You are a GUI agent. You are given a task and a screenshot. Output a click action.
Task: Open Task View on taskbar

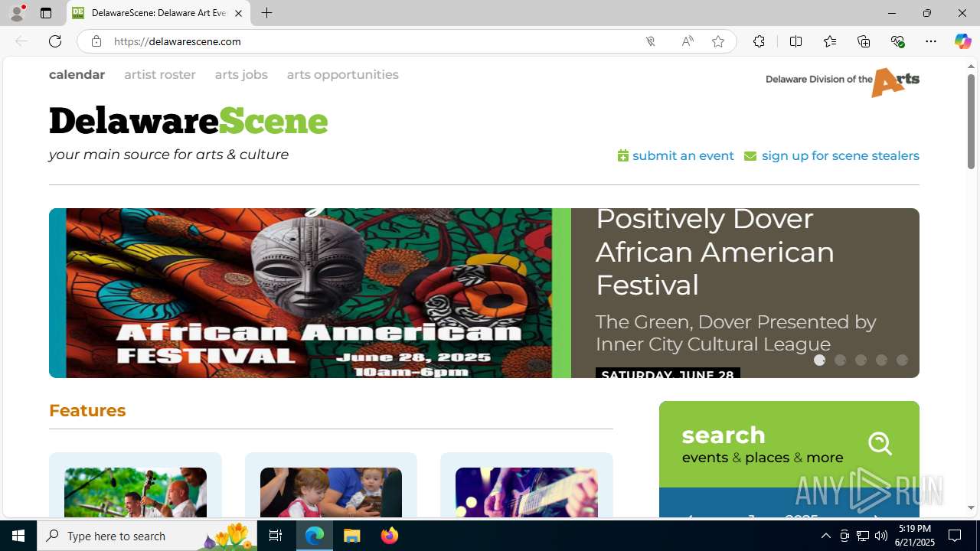point(276,536)
